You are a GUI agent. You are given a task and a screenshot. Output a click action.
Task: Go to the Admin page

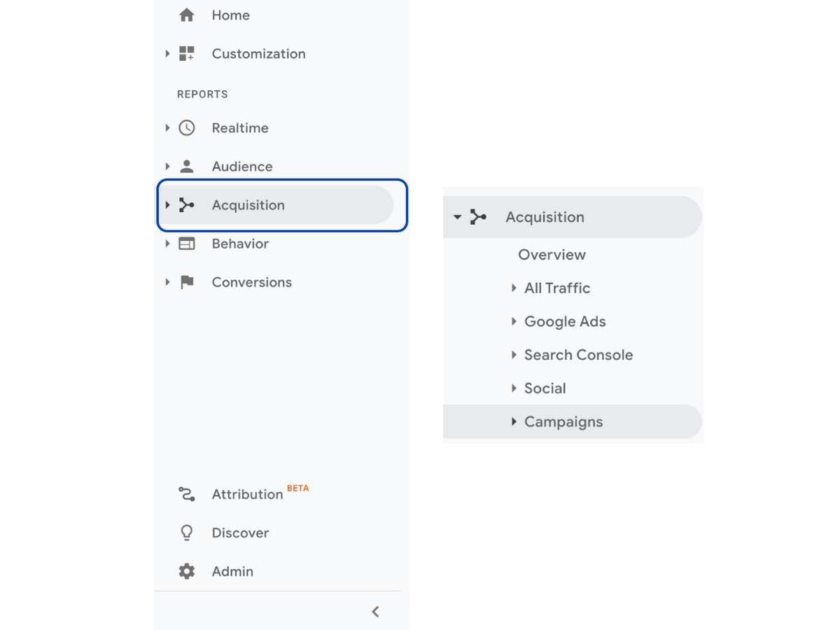[x=232, y=571]
